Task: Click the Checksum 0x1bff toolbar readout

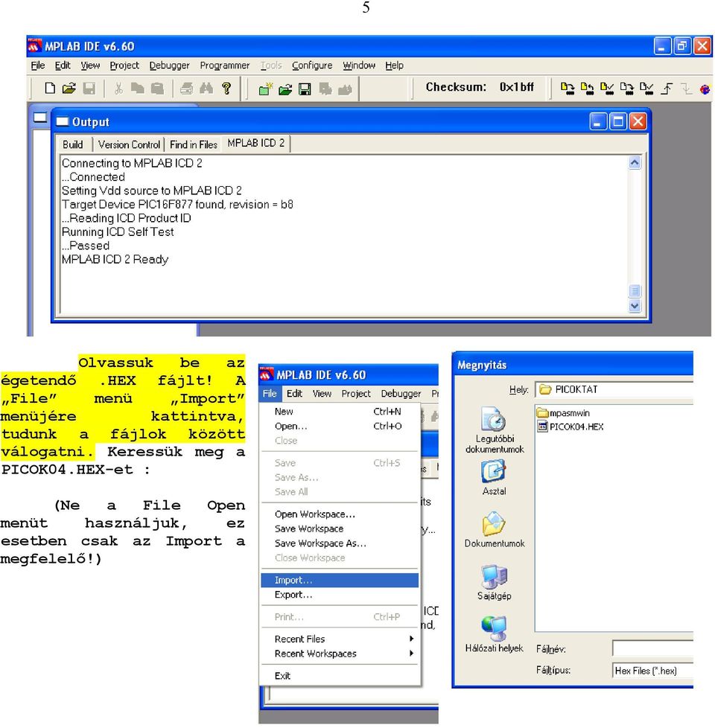Action: click(x=480, y=87)
